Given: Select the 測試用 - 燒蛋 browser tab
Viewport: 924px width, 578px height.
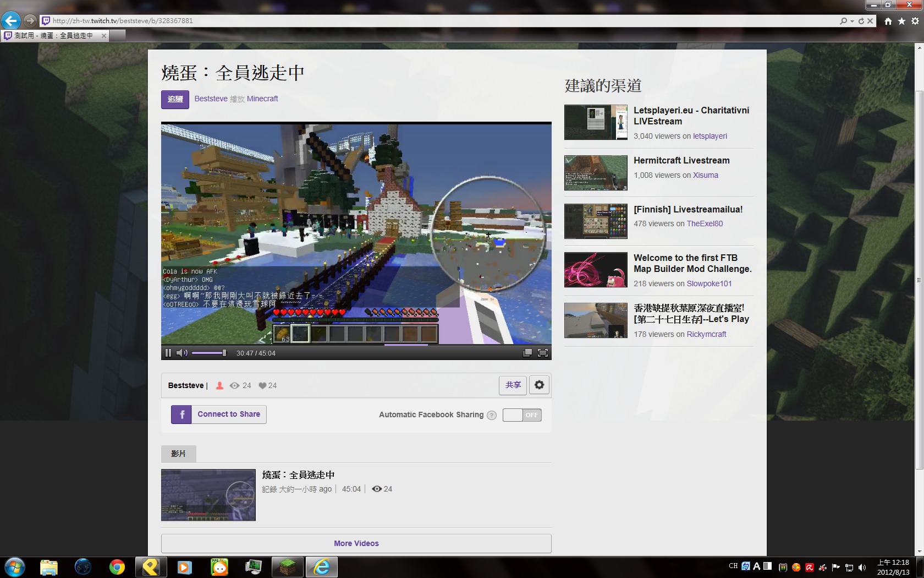Looking at the screenshot, I should point(54,36).
